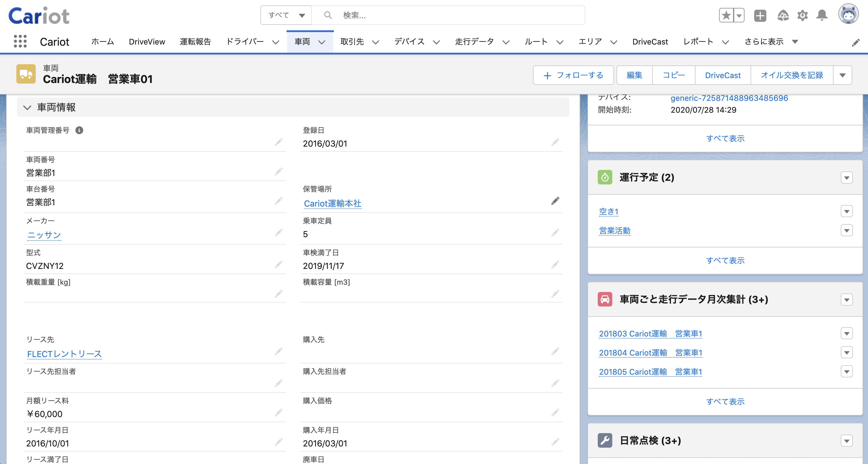The height and width of the screenshot is (464, 868).
Task: Click すべて表示 under 運行予定
Action: coord(725,261)
